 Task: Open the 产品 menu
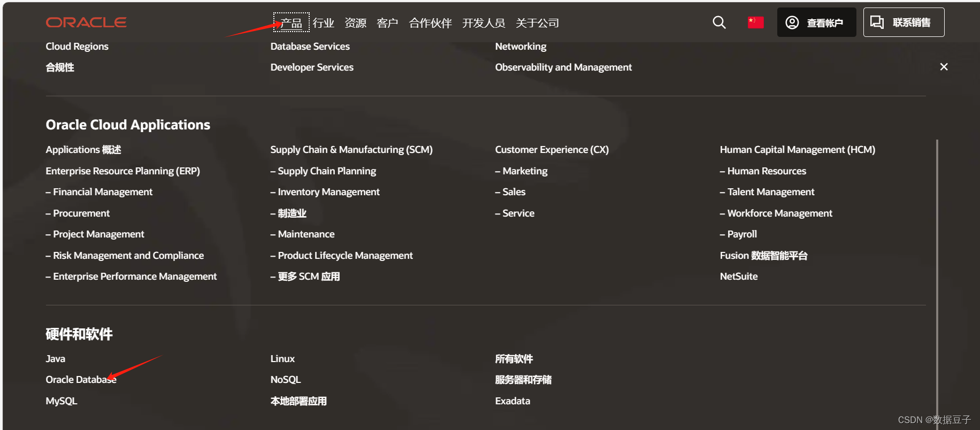[292, 23]
